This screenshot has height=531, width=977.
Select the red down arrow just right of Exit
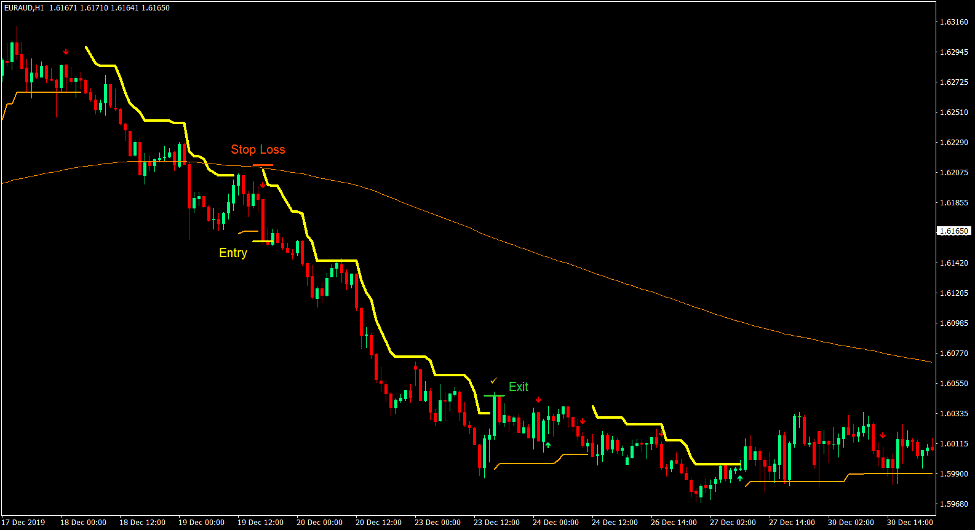coord(538,401)
